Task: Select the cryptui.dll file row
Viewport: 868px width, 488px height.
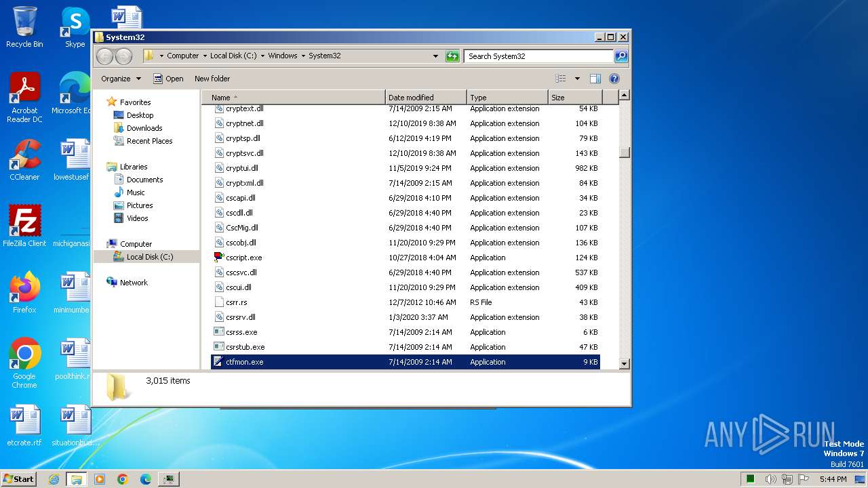Action: tap(406, 168)
